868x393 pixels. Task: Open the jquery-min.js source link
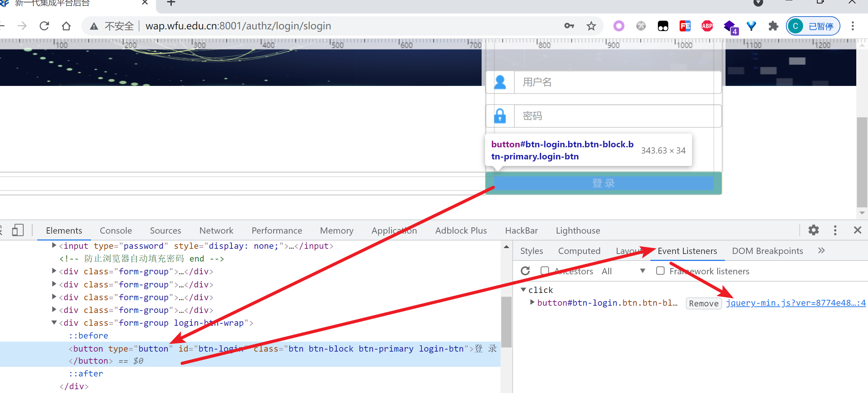click(796, 303)
